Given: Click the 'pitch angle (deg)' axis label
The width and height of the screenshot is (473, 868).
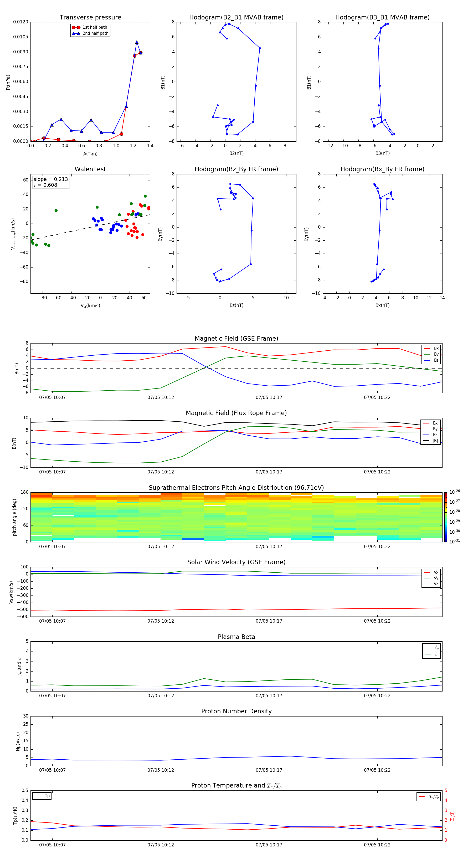Looking at the screenshot, I should click(14, 517).
